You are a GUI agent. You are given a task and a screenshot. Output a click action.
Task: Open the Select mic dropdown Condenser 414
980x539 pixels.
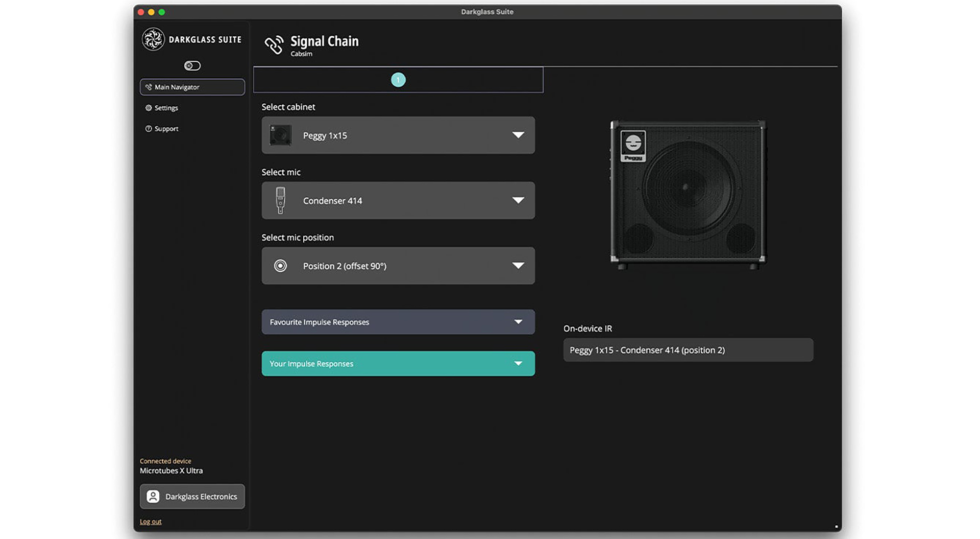(x=398, y=201)
